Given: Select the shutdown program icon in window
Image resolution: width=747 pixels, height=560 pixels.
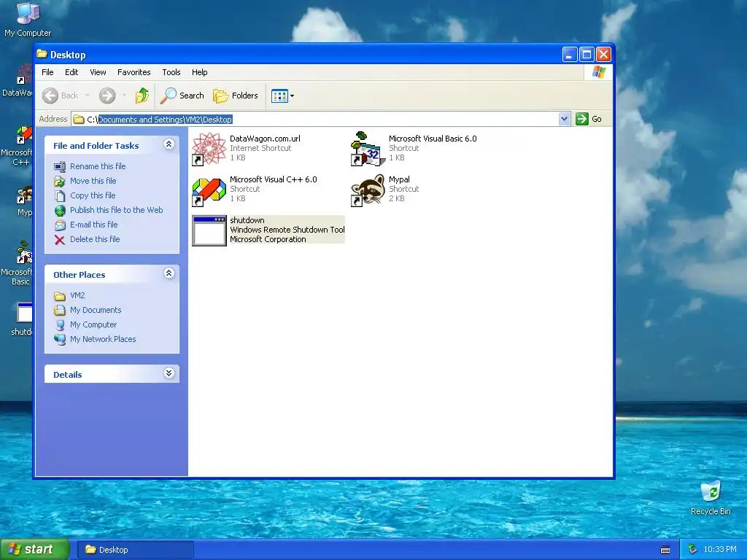Looking at the screenshot, I should [x=209, y=231].
